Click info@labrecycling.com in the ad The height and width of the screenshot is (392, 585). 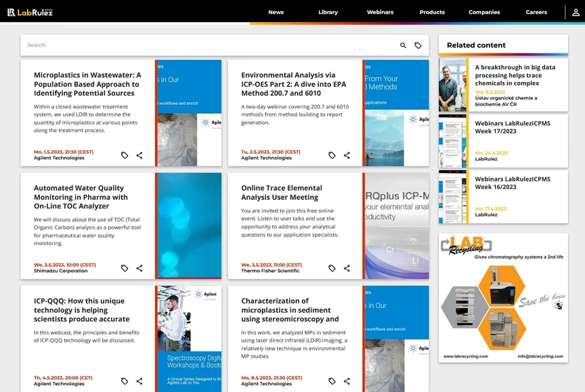coord(540,356)
